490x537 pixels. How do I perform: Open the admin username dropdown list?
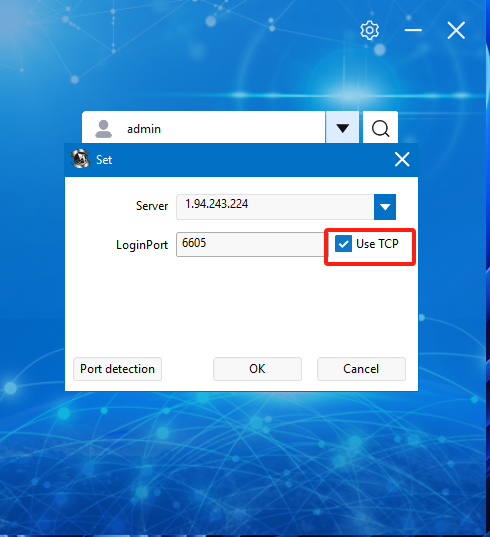point(342,127)
